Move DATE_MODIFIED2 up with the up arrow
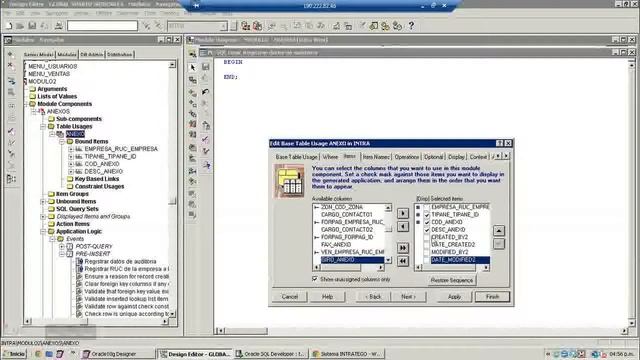The width and height of the screenshot is (640, 360). point(499,231)
